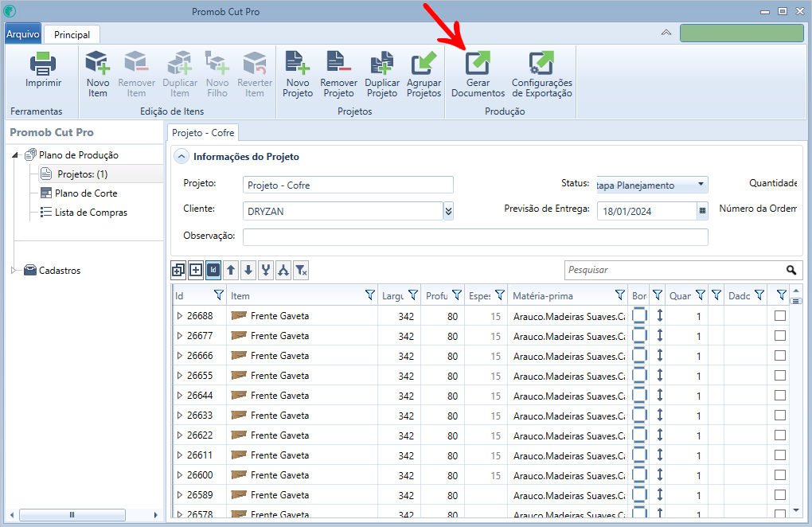The height and width of the screenshot is (527, 812).
Task: Click the grain direction icon for row 26688
Action: tap(659, 315)
